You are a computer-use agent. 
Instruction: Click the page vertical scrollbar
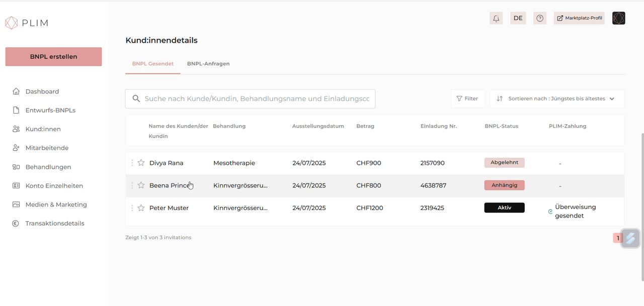click(641, 207)
